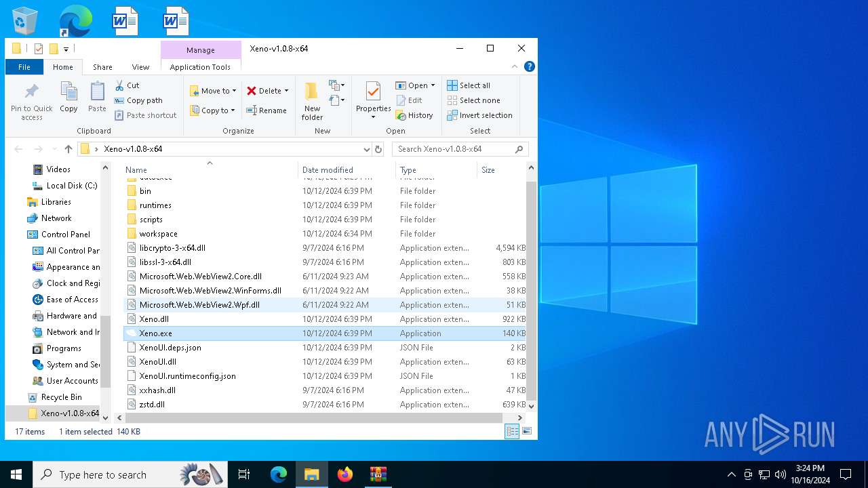Open Properties checkmark icon
This screenshot has width=868, height=488.
point(373,91)
